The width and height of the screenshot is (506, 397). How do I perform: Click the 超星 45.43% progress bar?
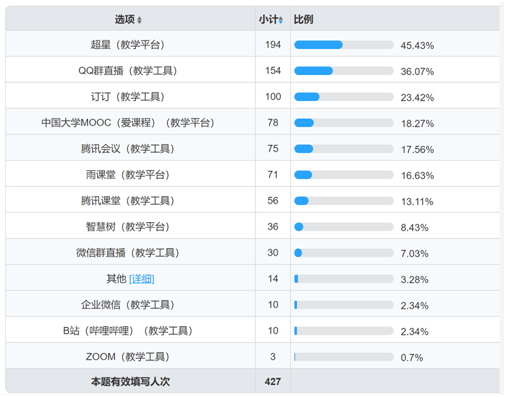point(344,45)
